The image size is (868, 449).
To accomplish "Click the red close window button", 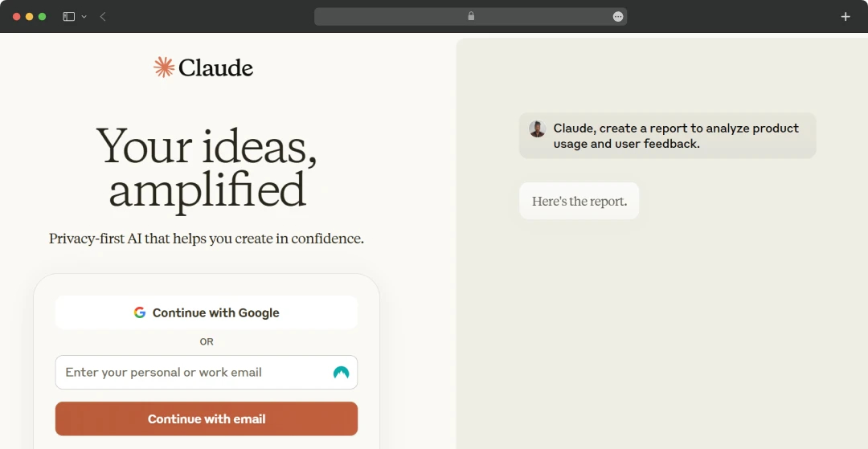I will 17,17.
